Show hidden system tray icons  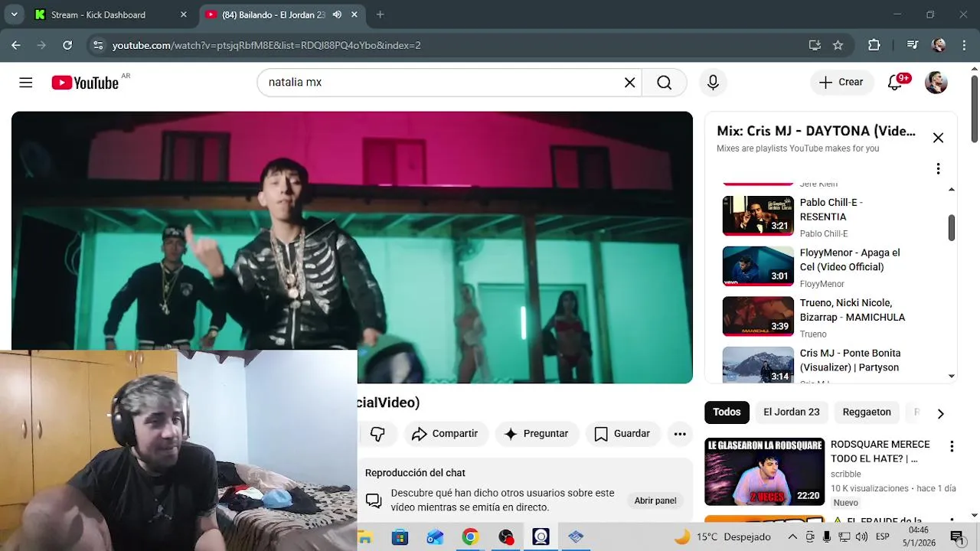[792, 537]
